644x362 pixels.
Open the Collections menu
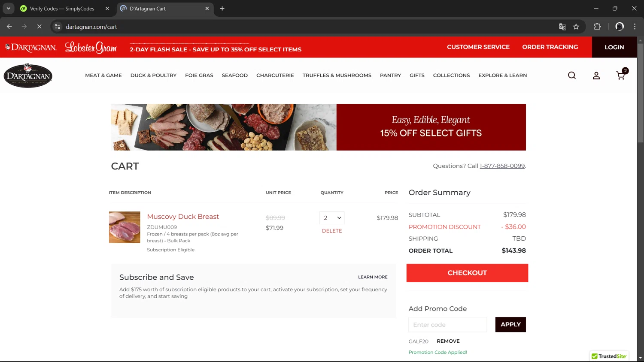[x=451, y=75]
